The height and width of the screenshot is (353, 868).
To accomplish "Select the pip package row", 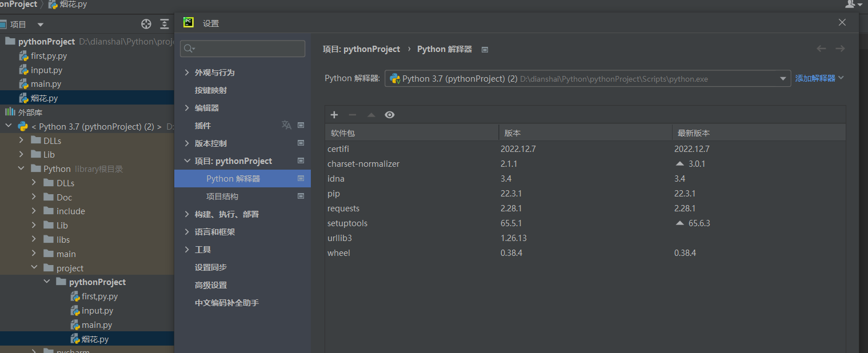I will (x=585, y=193).
